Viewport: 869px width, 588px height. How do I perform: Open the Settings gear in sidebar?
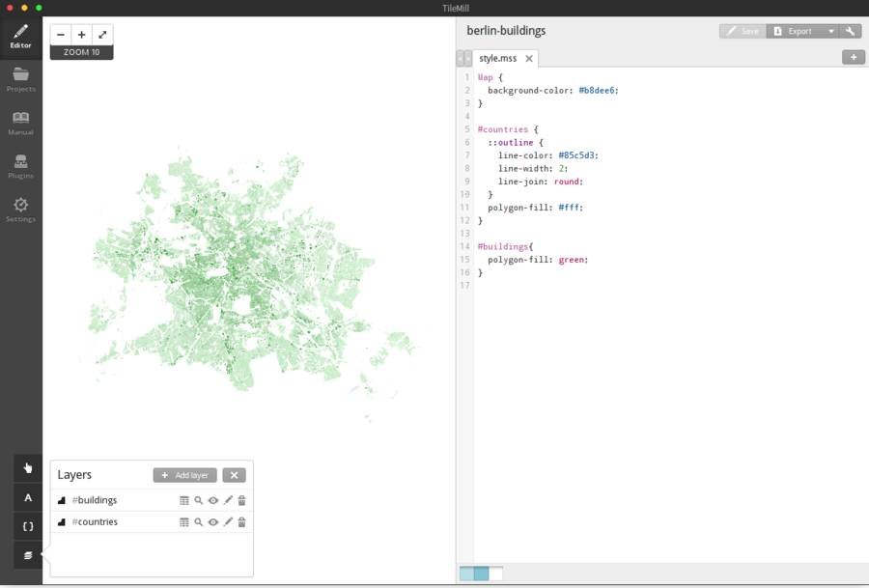[20, 210]
